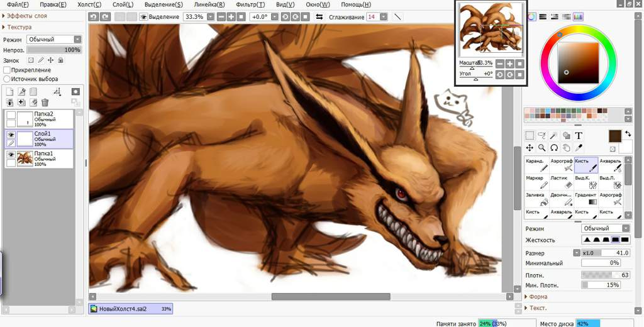Toggle the swatches panel icon
This screenshot has width=644, height=327.
pyautogui.click(x=579, y=17)
